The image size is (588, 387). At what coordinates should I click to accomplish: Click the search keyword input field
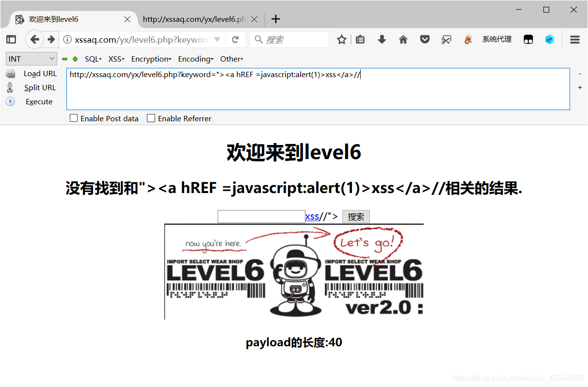261,216
